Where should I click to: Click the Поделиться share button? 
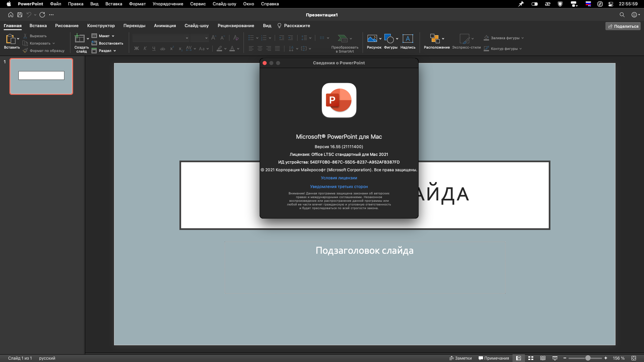(623, 26)
